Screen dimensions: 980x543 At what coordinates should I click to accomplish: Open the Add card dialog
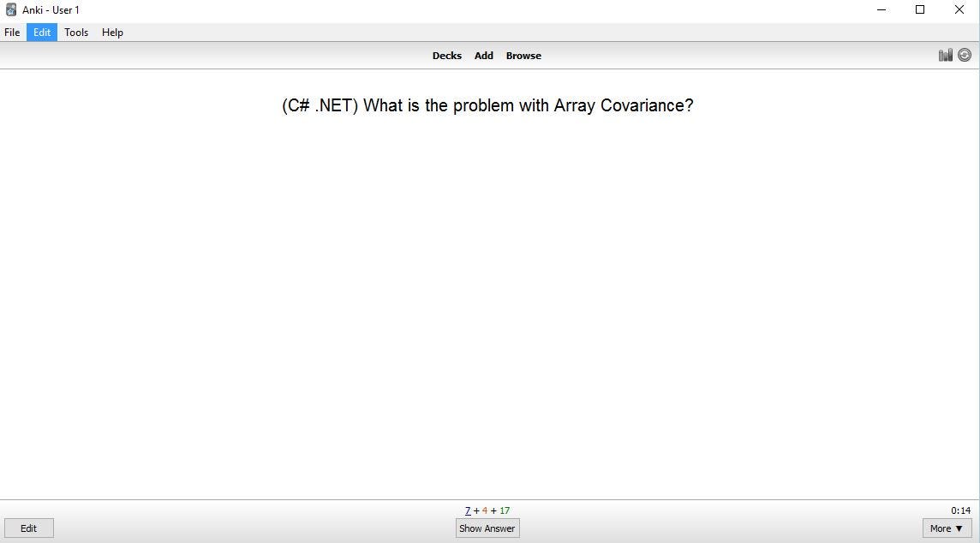483,55
